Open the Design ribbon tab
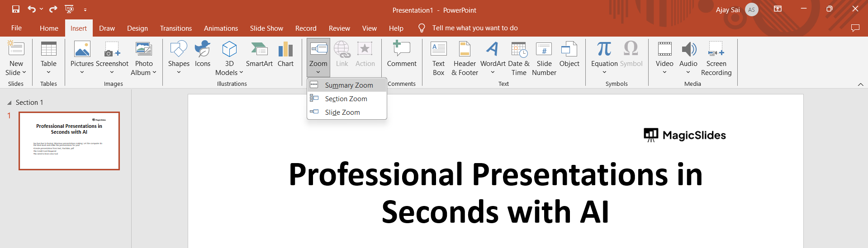 click(x=138, y=28)
